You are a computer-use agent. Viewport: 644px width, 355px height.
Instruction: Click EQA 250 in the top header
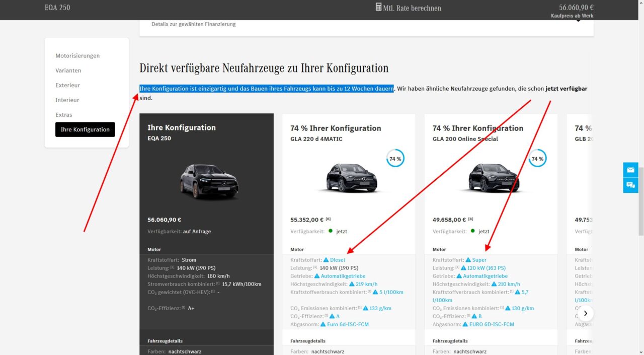click(57, 8)
